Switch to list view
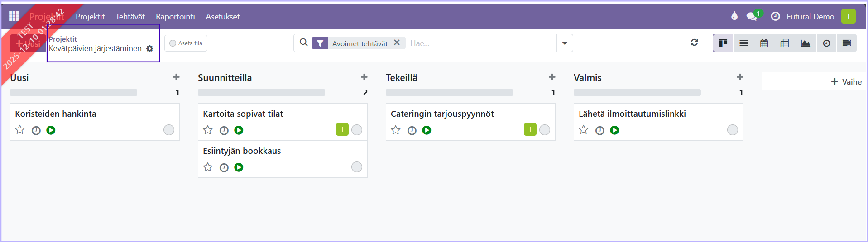The height and width of the screenshot is (242, 868). [x=743, y=43]
